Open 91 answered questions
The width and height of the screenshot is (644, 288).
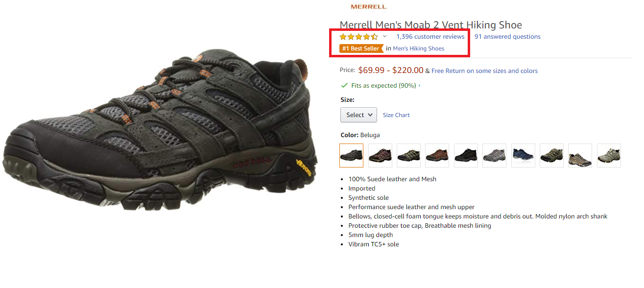(x=507, y=37)
